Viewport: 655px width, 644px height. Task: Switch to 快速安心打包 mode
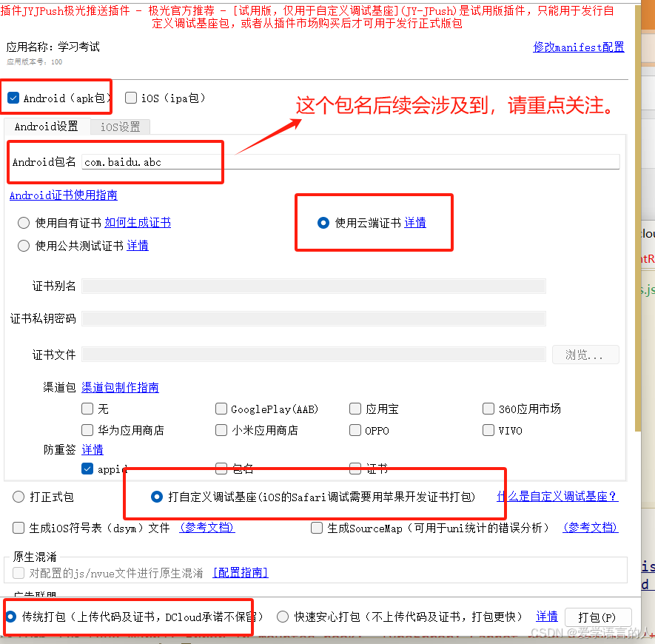click(x=281, y=616)
